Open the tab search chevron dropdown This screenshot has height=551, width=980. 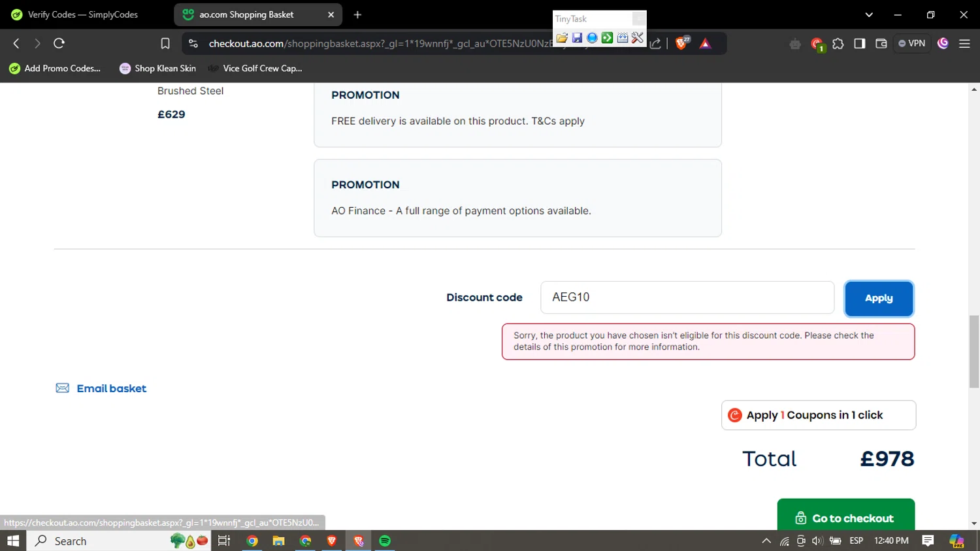click(x=869, y=14)
